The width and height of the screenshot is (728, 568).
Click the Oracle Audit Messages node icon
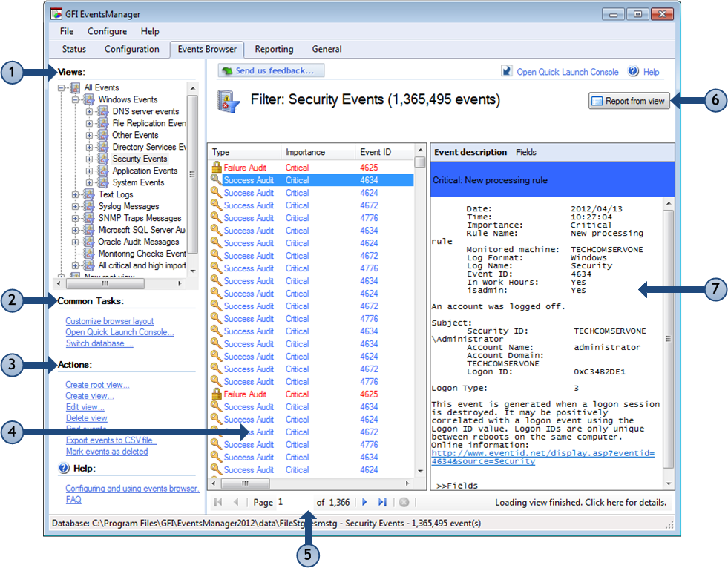click(88, 242)
